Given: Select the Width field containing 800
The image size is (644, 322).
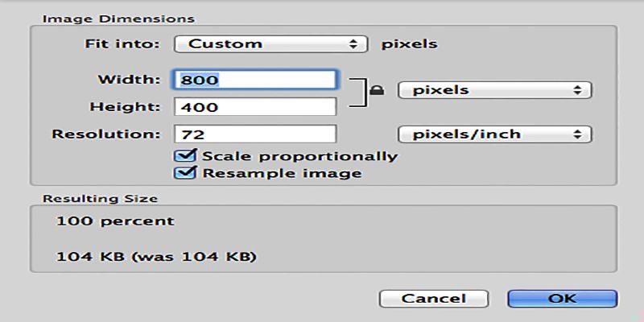Looking at the screenshot, I should [254, 80].
